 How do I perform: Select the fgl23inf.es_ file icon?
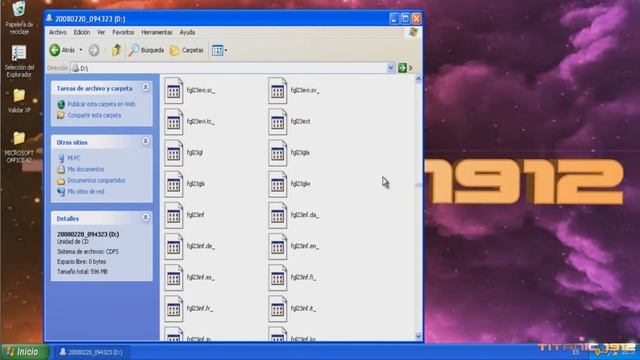pyautogui.click(x=174, y=278)
